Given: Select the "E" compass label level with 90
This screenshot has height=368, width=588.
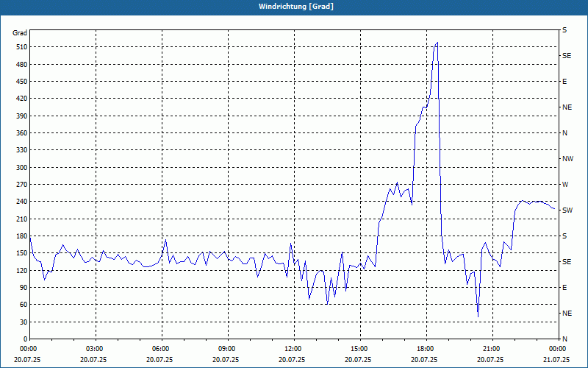Looking at the screenshot, I should pos(564,288).
